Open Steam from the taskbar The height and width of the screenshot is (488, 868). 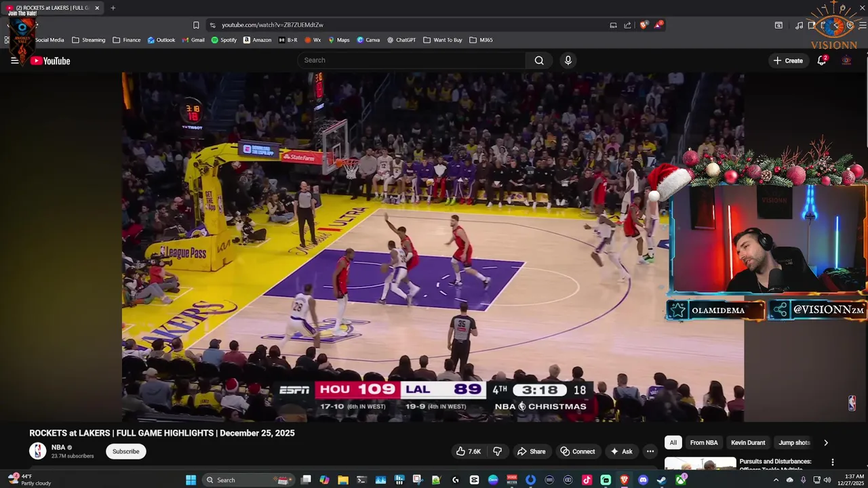(x=661, y=480)
